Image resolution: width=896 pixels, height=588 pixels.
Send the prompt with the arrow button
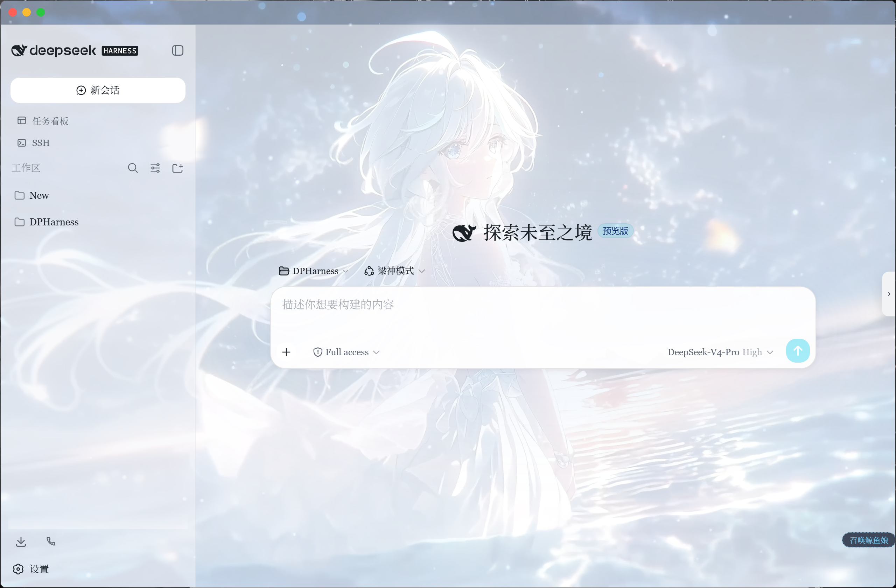798,351
